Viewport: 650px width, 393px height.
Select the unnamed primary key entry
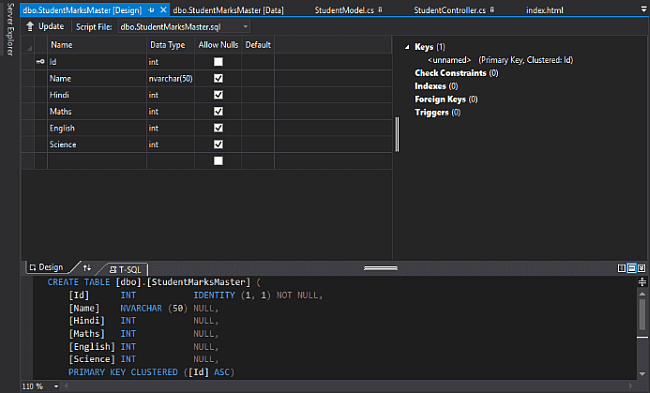[500, 60]
